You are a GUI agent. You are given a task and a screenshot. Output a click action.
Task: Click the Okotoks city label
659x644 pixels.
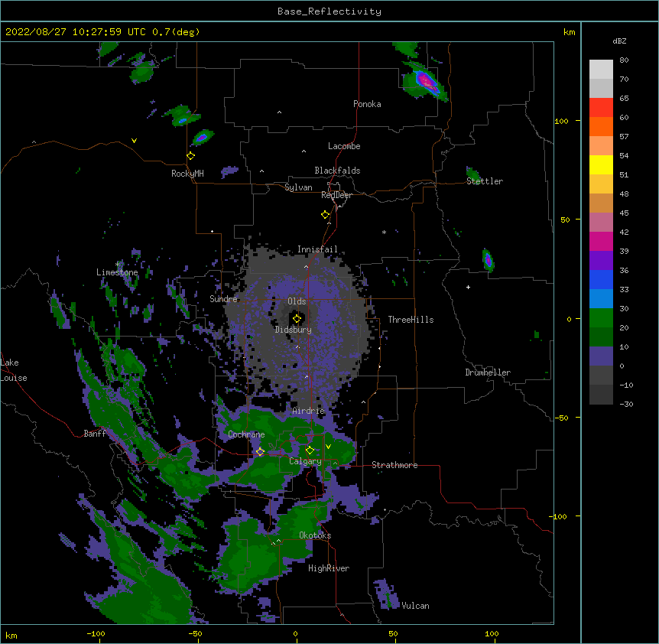coord(315,535)
